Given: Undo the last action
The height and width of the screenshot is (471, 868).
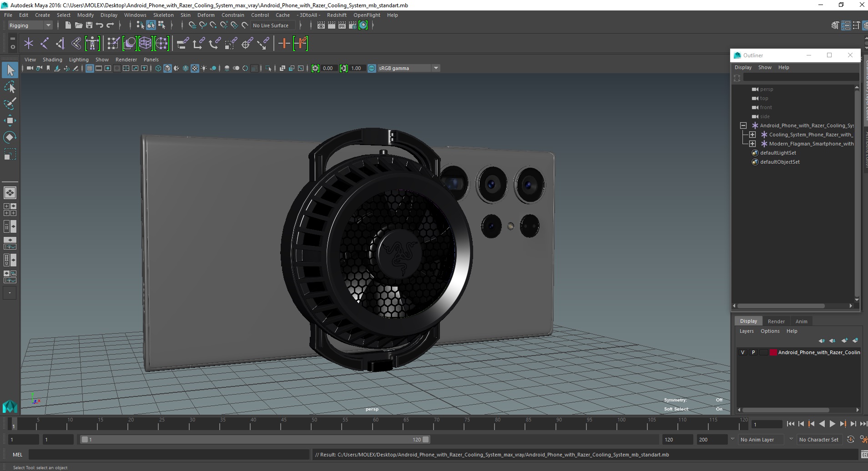Looking at the screenshot, I should (99, 25).
